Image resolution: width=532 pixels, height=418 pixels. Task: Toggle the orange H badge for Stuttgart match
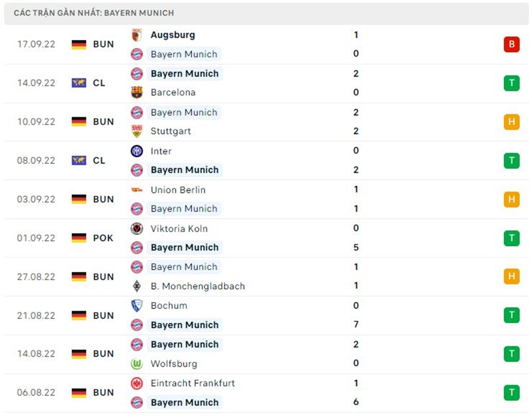coord(511,122)
